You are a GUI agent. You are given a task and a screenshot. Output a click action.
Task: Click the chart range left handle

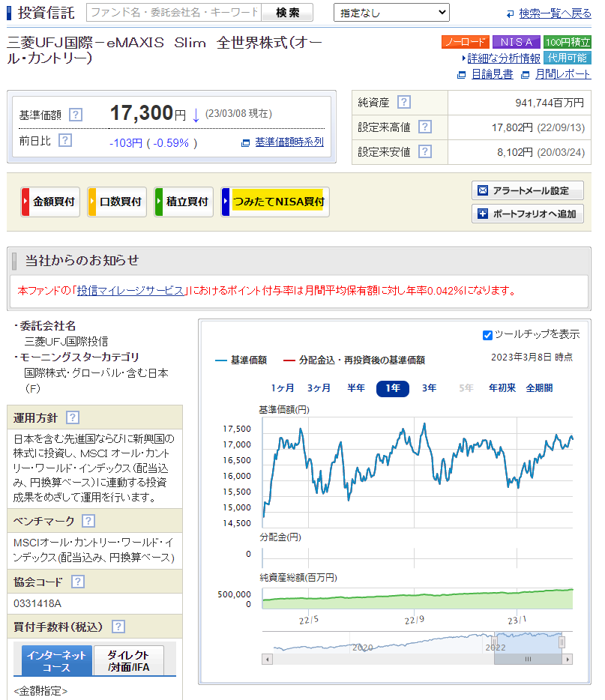[x=494, y=642]
